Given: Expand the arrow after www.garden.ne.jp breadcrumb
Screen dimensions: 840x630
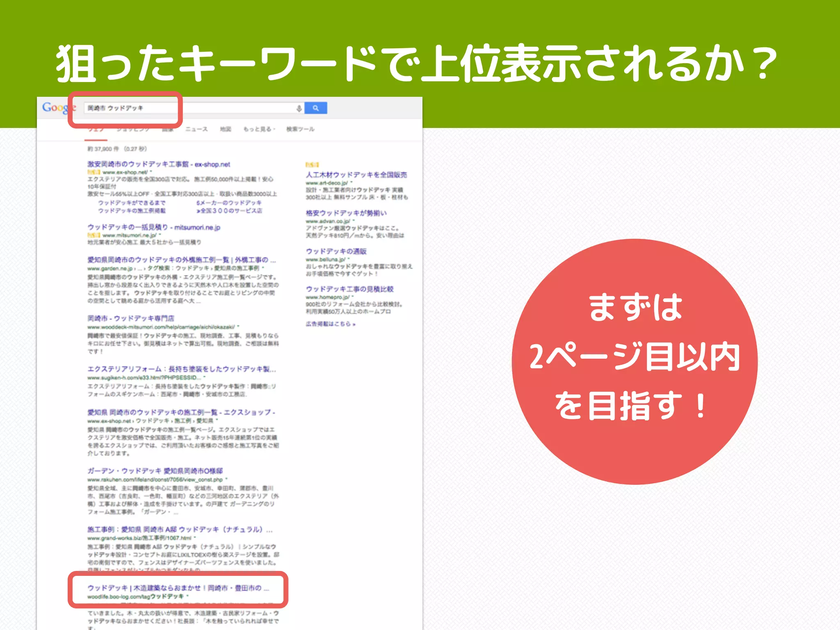Looking at the screenshot, I should click(x=263, y=268).
